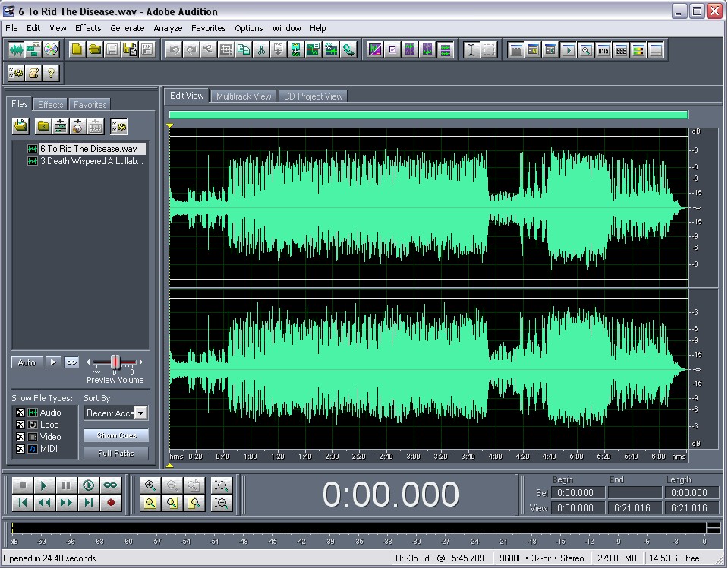
Task: Switch to the Multitrack View tab
Action: pos(243,96)
